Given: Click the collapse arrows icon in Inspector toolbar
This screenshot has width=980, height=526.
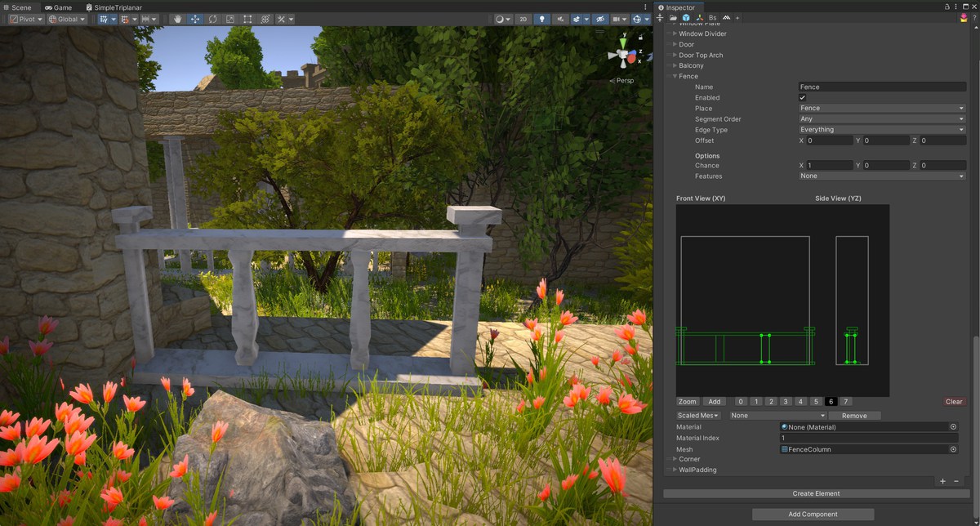Looking at the screenshot, I should 660,18.
